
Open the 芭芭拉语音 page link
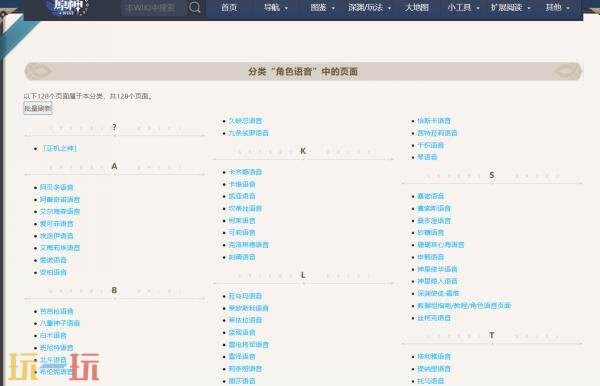(56, 311)
